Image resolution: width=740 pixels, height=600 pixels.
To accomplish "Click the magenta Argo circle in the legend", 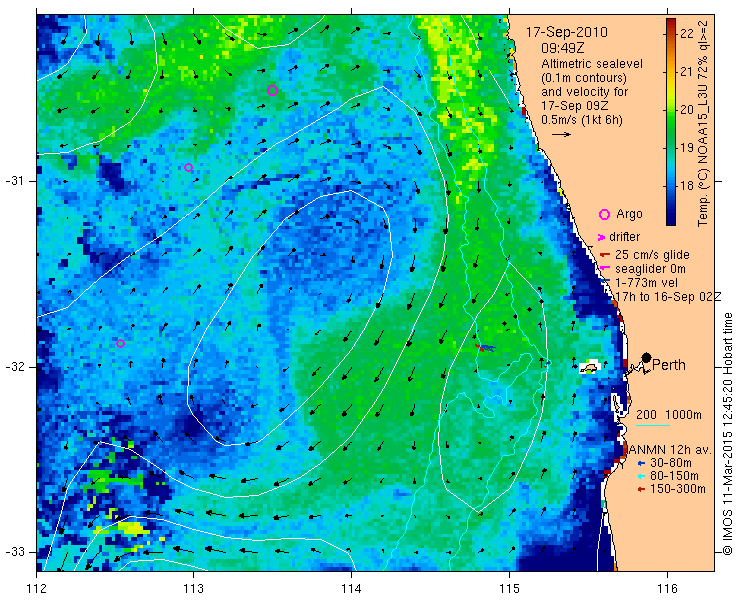I will (x=604, y=214).
